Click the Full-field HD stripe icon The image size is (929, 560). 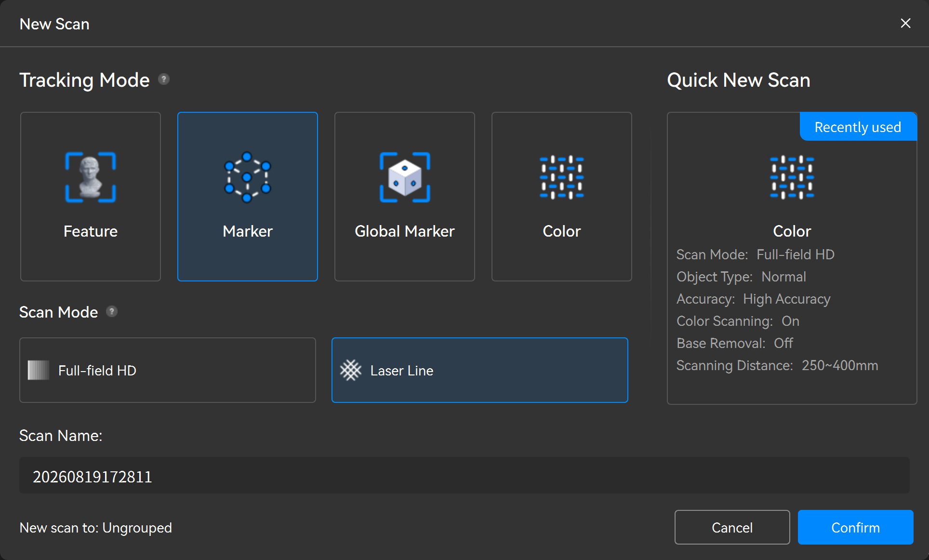(x=39, y=370)
